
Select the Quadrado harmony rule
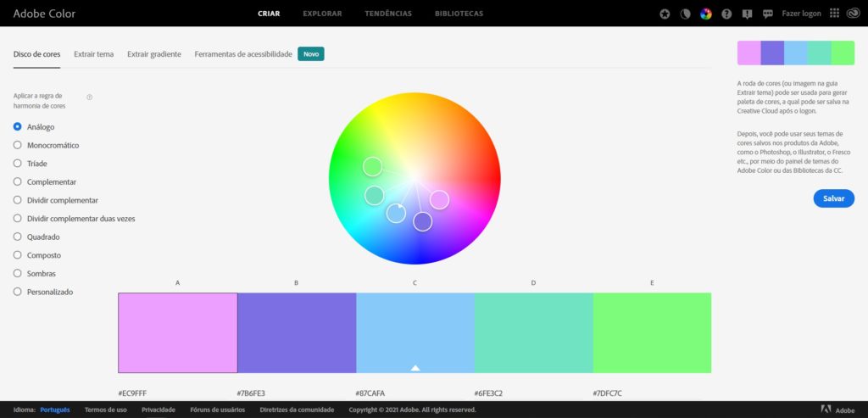(x=36, y=237)
